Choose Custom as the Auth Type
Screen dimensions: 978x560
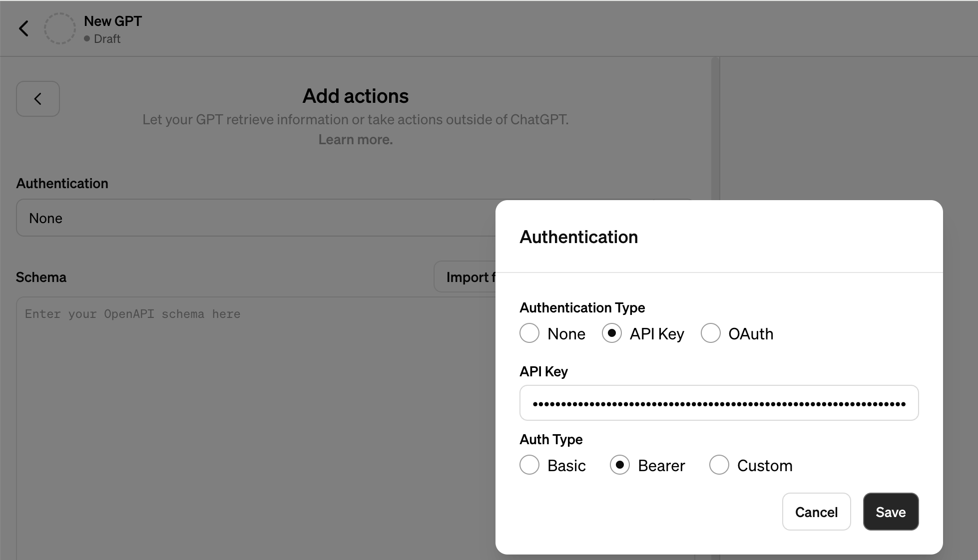point(719,465)
